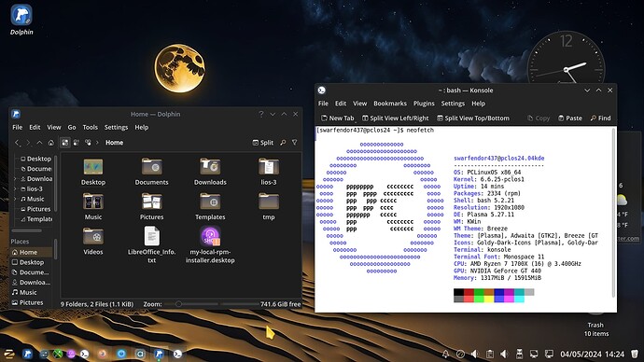The height and width of the screenshot is (362, 644).
Task: Click the Paste button in Konsole
Action: point(569,118)
